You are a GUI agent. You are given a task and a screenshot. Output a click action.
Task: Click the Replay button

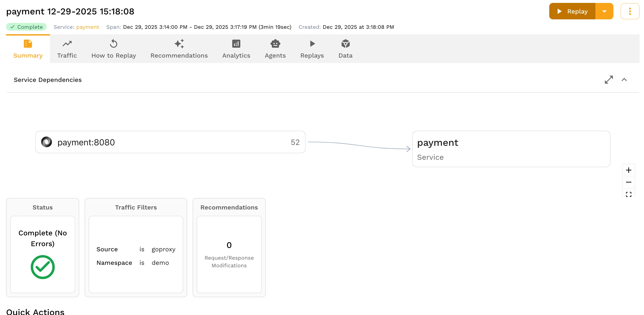pyautogui.click(x=572, y=11)
